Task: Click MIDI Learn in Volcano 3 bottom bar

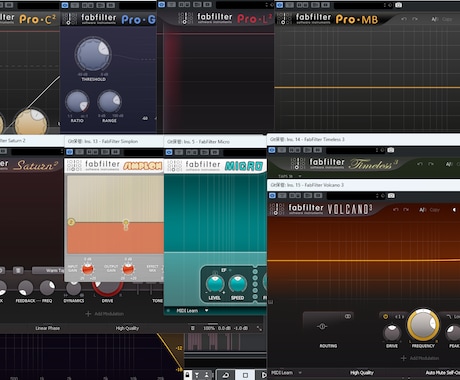Action: pos(282,373)
